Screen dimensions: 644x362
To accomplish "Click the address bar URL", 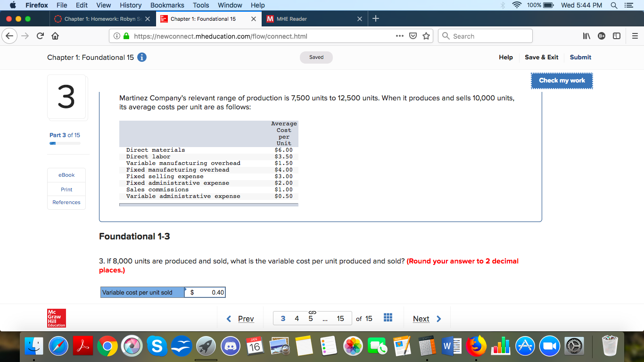I will (x=221, y=36).
